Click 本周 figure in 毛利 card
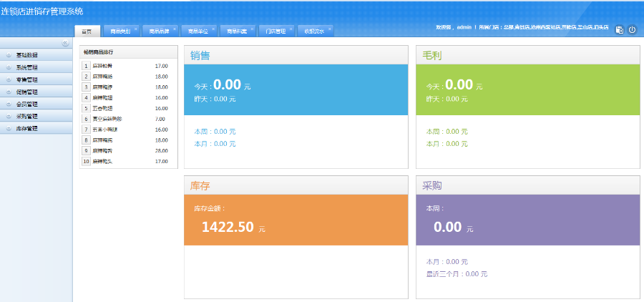This screenshot has width=644, height=302. (447, 132)
